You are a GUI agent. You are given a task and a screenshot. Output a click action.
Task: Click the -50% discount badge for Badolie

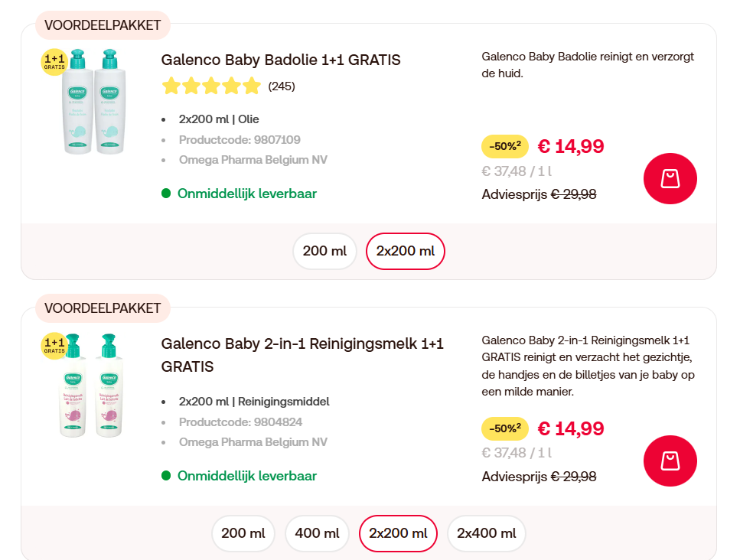505,145
